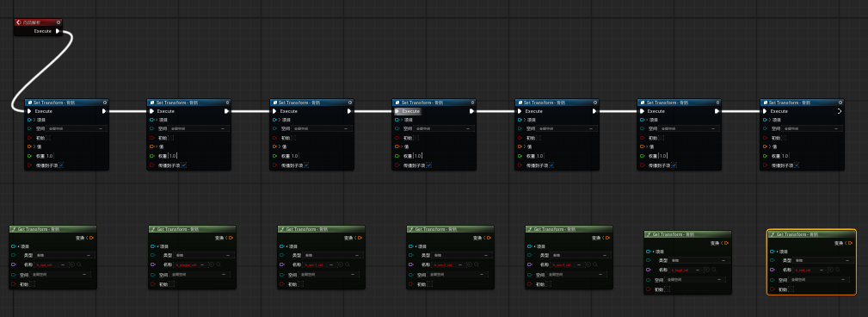Uncheck 传播到子项 on the first Set Transform node

[60, 165]
